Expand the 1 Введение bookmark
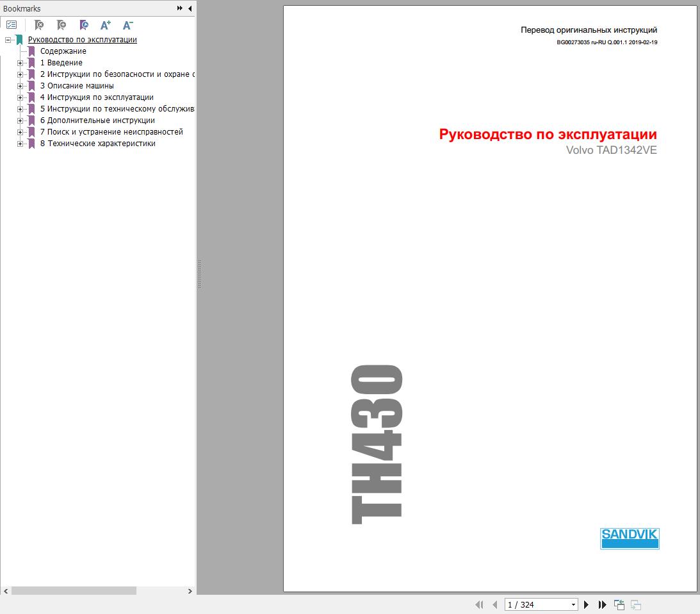The width and height of the screenshot is (700, 614). [20, 63]
